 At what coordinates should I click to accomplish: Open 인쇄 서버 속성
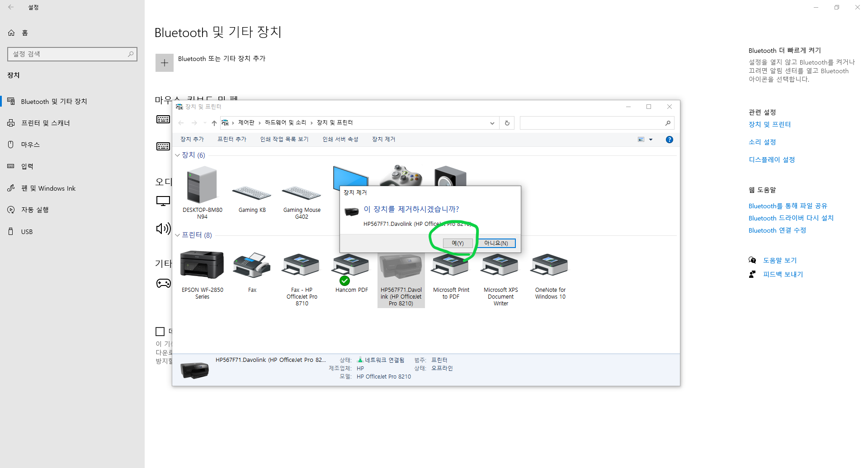340,139
